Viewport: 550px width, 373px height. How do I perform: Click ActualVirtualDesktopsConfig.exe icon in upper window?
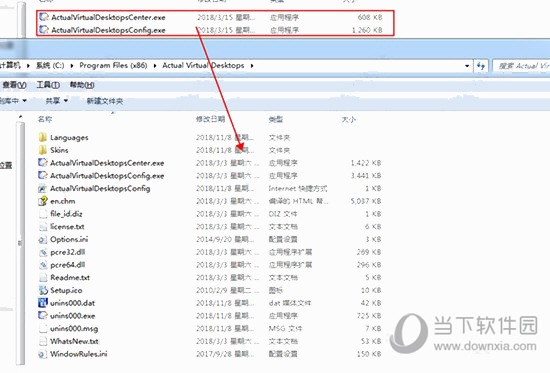click(44, 30)
